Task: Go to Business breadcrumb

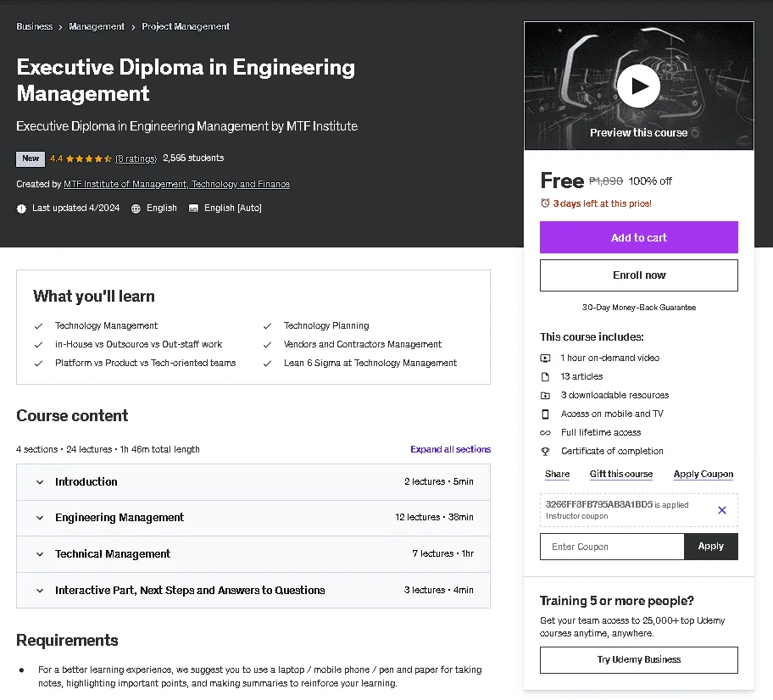Action: 35,26
